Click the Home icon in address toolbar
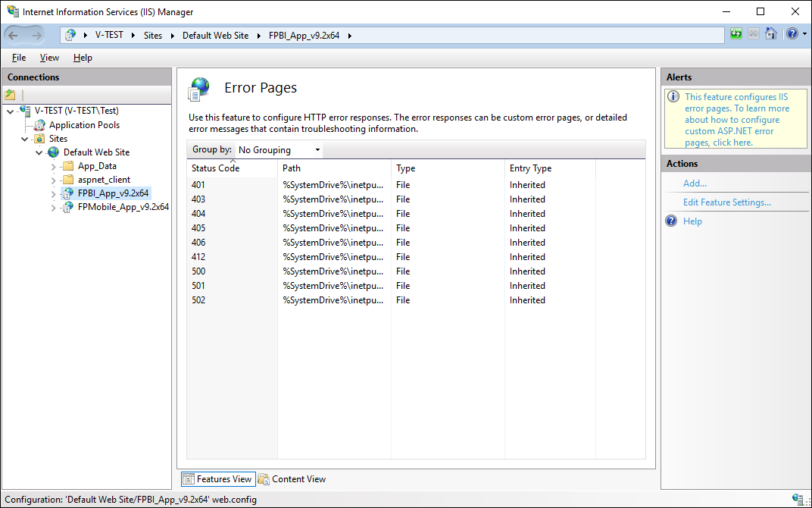The width and height of the screenshot is (812, 508). coord(770,34)
